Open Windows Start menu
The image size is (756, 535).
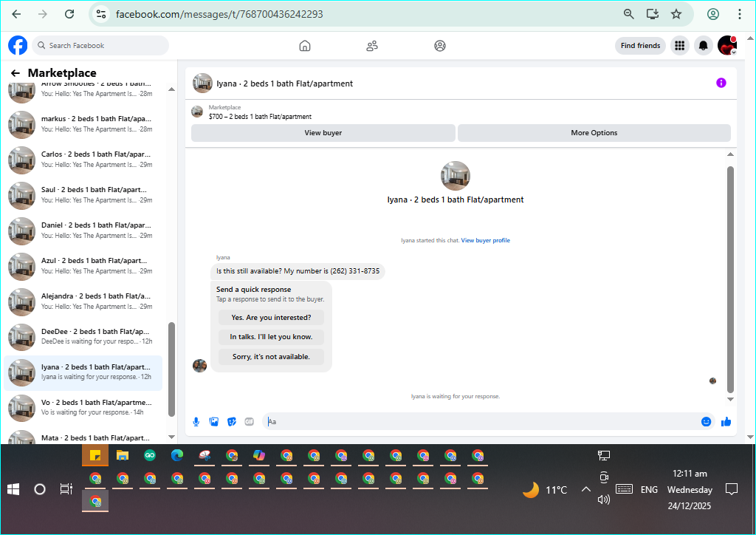point(13,490)
